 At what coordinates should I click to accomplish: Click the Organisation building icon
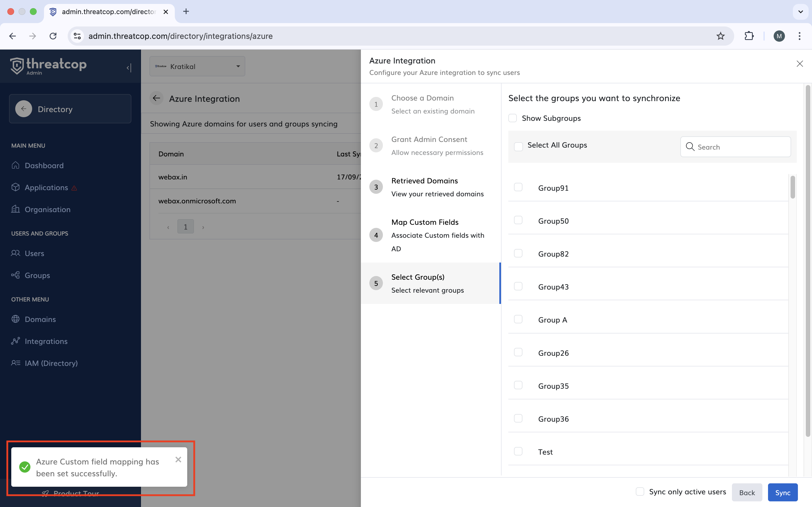pos(16,209)
